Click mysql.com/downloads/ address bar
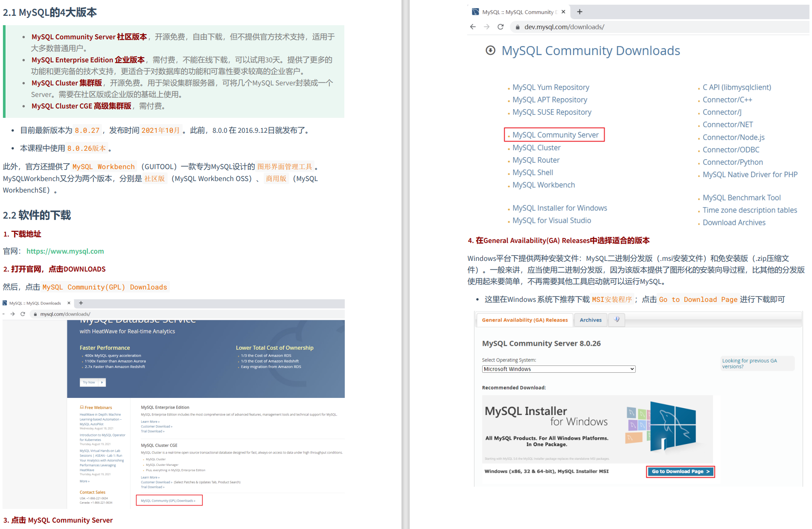The height and width of the screenshot is (529, 812). point(188,314)
